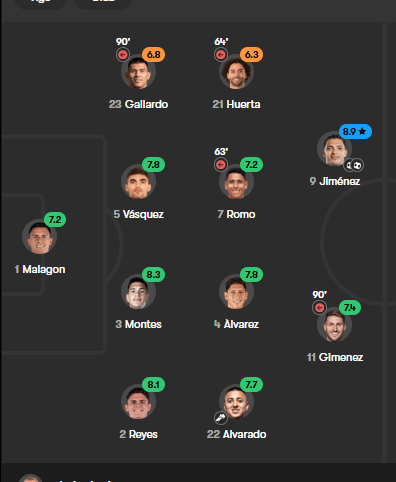The image size is (396, 482).
Task: Click Gallardo's substitution arrow icon
Action: pyautogui.click(x=123, y=55)
